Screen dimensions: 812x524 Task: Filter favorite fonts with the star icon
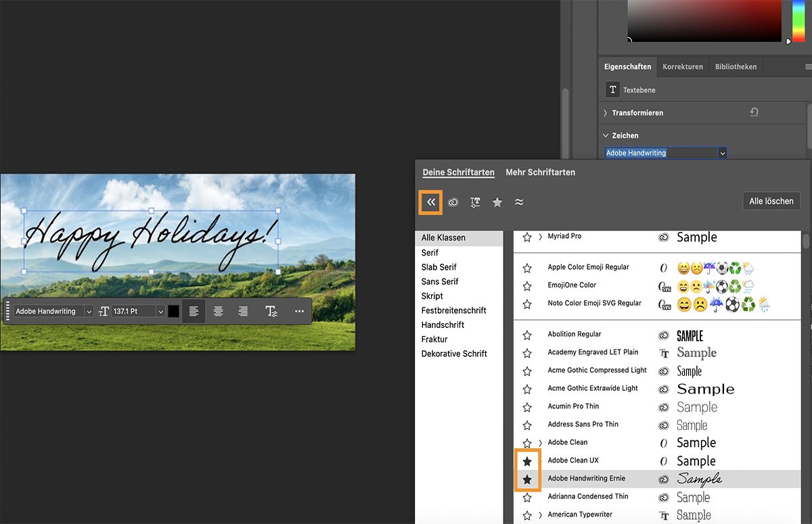[x=497, y=202]
